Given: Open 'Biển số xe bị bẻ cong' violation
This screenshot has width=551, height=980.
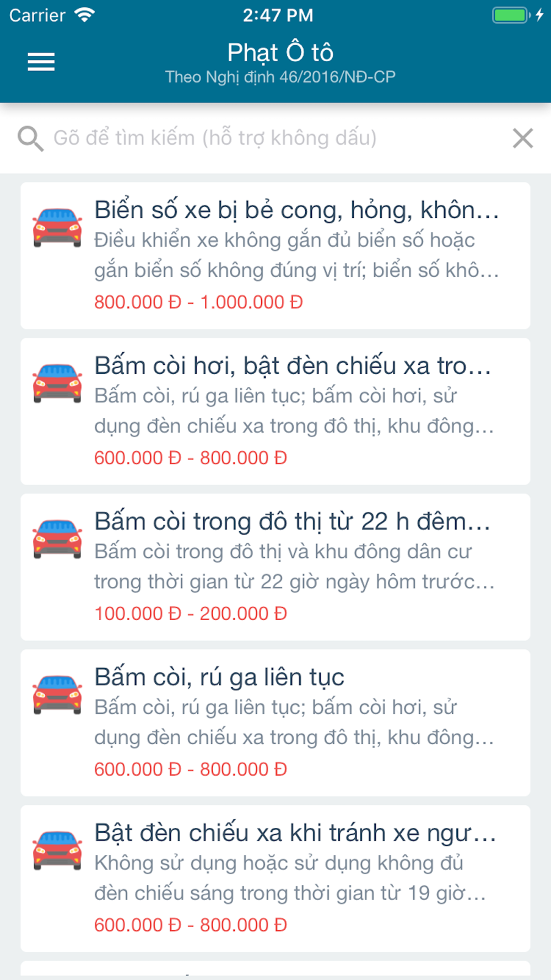Looking at the screenshot, I should point(296,210).
